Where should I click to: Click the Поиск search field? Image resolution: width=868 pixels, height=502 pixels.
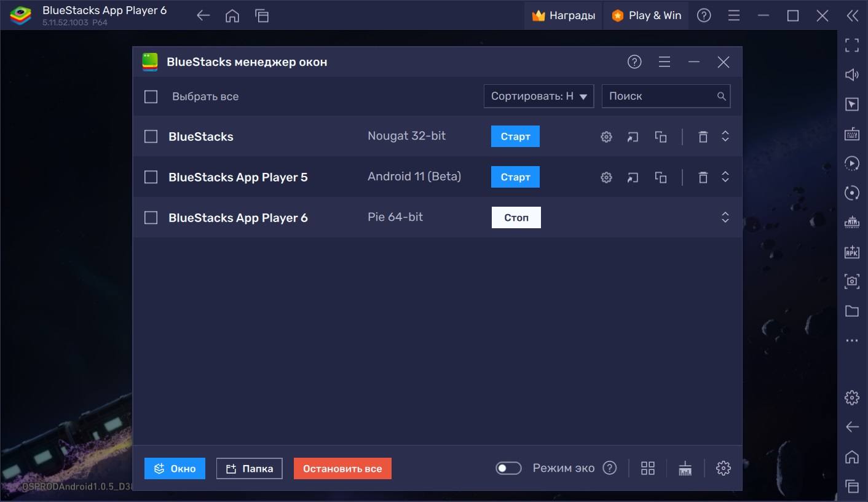point(666,96)
